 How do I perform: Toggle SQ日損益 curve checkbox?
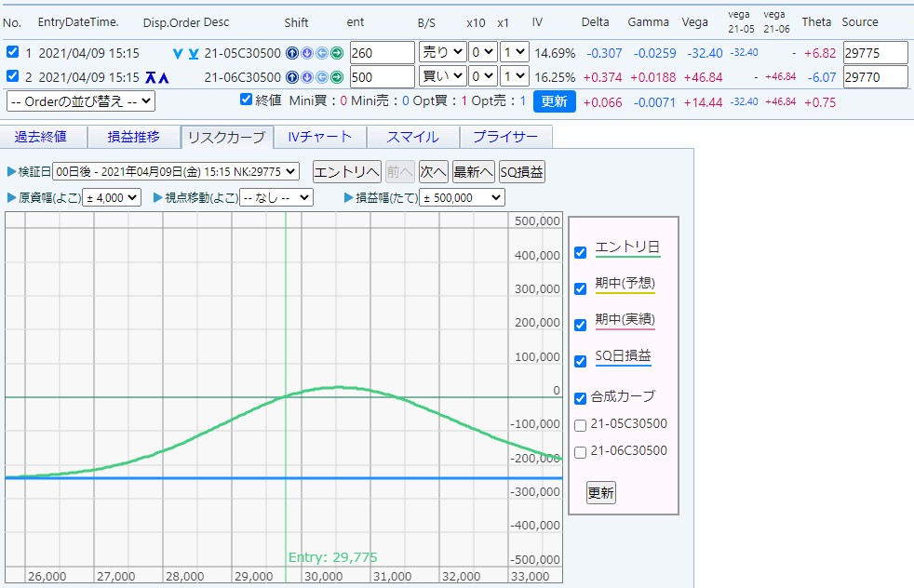[x=580, y=361]
